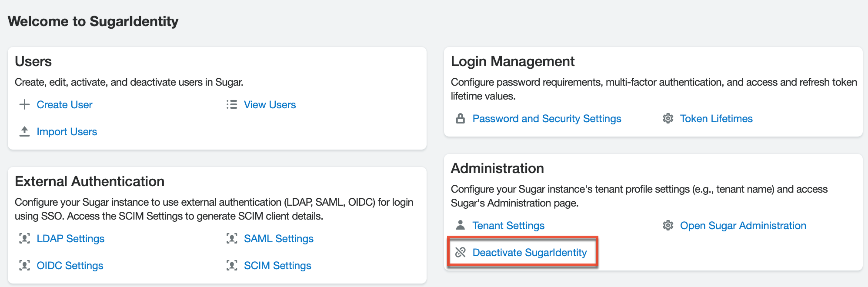Open the Tenant Settings link
868x287 pixels.
coord(508,226)
